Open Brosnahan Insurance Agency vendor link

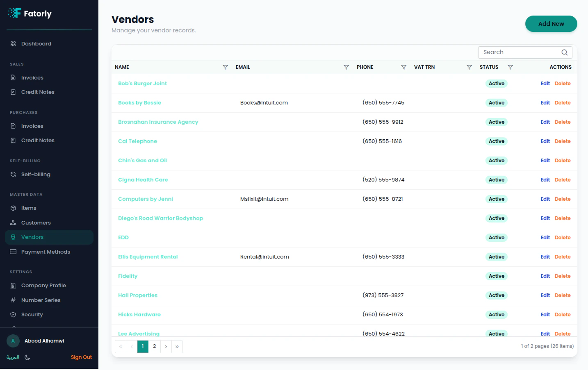pyautogui.click(x=158, y=122)
